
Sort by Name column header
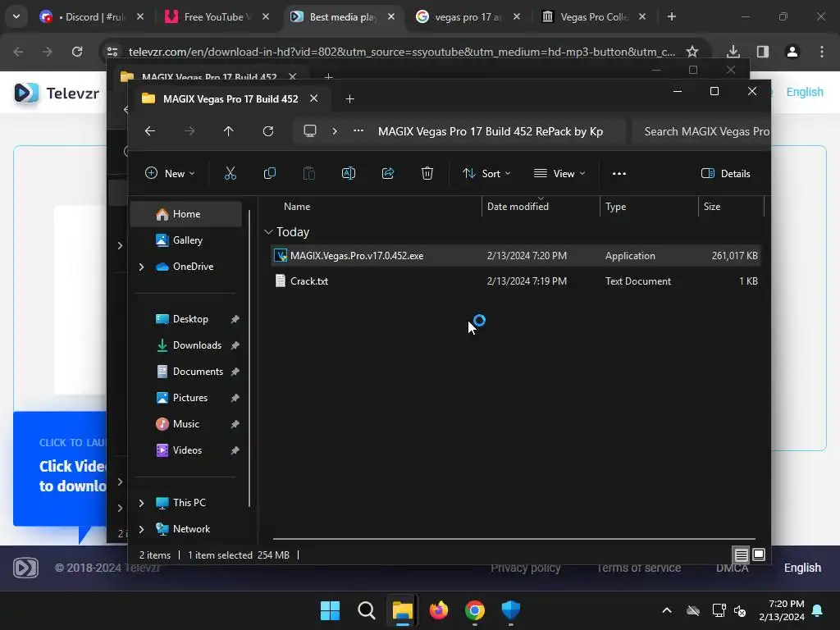pos(377,206)
